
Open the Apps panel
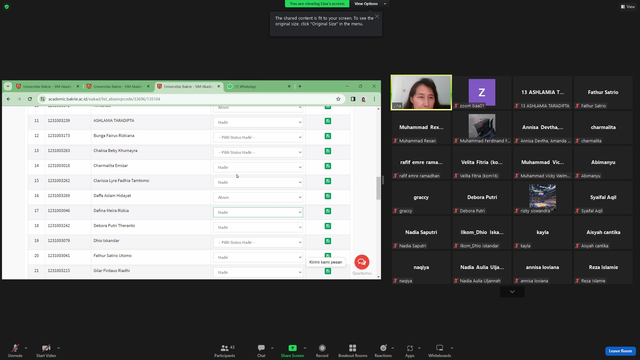pyautogui.click(x=409, y=350)
